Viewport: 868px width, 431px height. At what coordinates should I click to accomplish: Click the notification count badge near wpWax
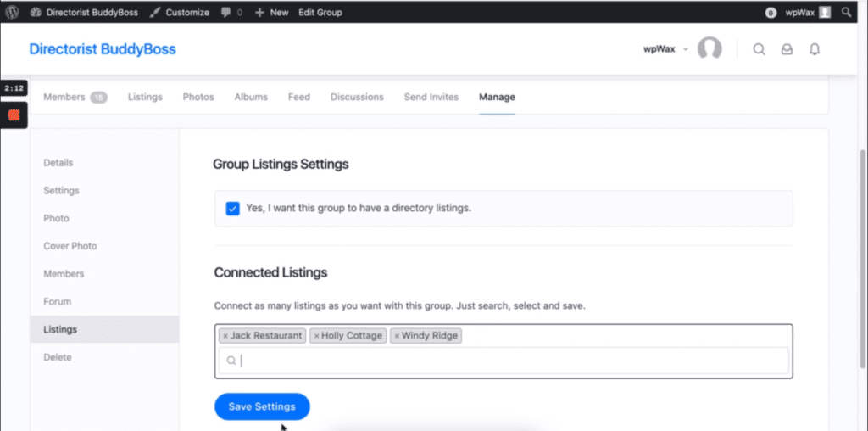[x=771, y=13]
